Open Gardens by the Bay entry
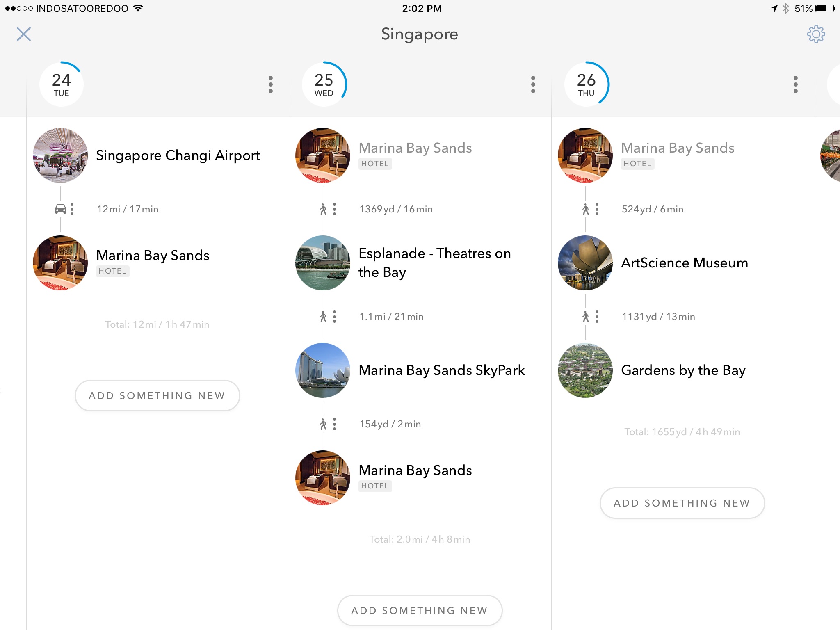The width and height of the screenshot is (840, 630). tap(683, 370)
